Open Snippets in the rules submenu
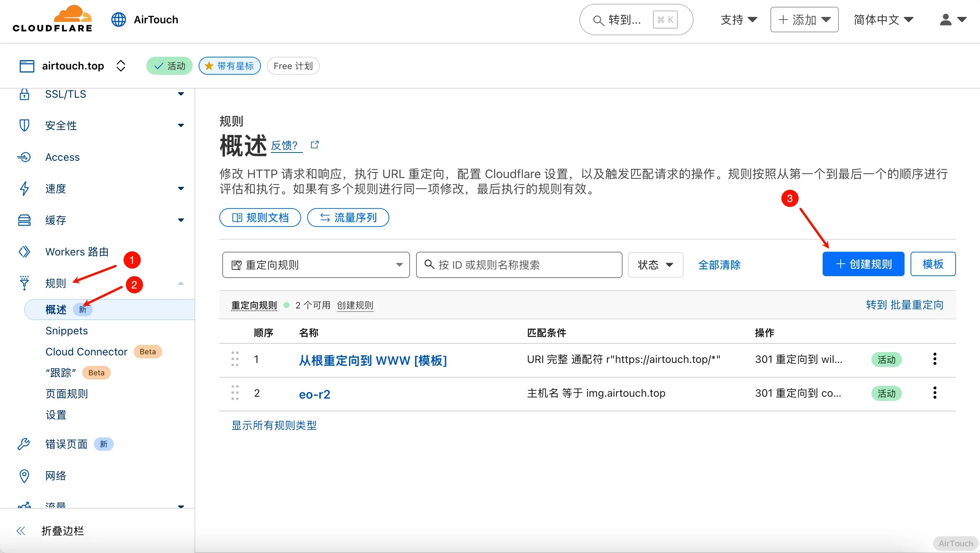The width and height of the screenshot is (980, 553). point(66,331)
